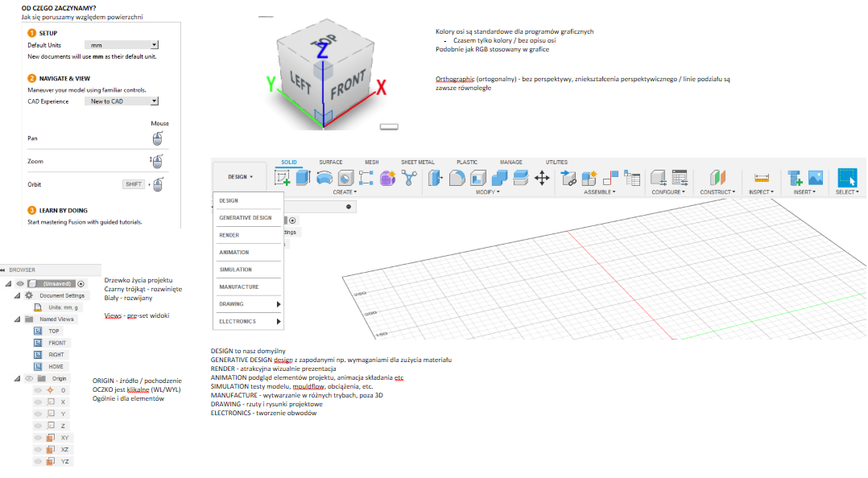Select the Extrude tool in Create group
The width and height of the screenshot is (868, 478).
point(304,178)
